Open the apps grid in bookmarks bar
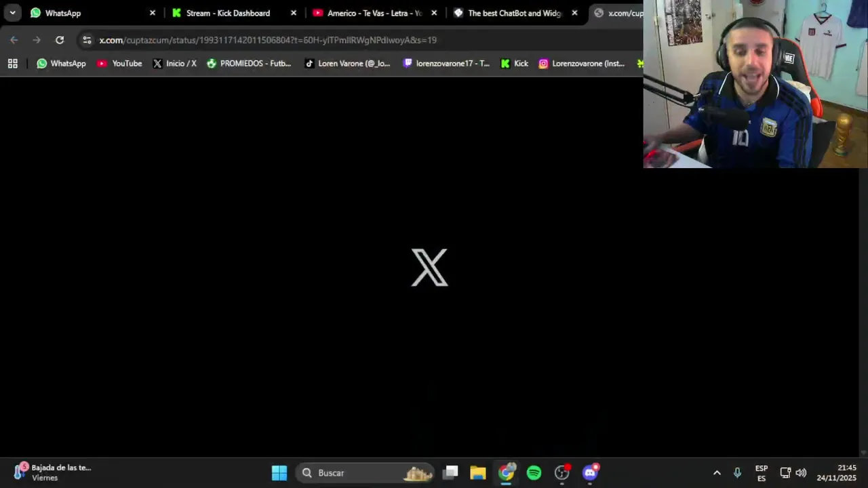868x488 pixels. point(12,64)
